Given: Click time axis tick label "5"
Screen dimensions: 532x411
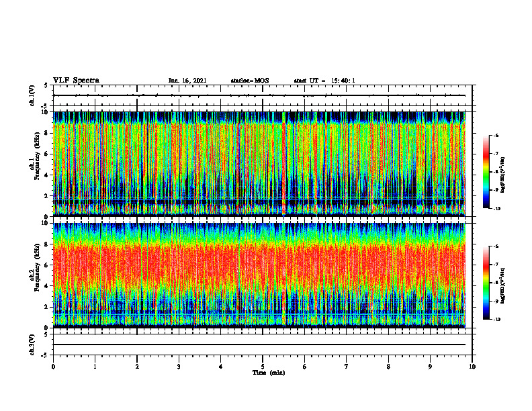Looking at the screenshot, I should 263,367.
